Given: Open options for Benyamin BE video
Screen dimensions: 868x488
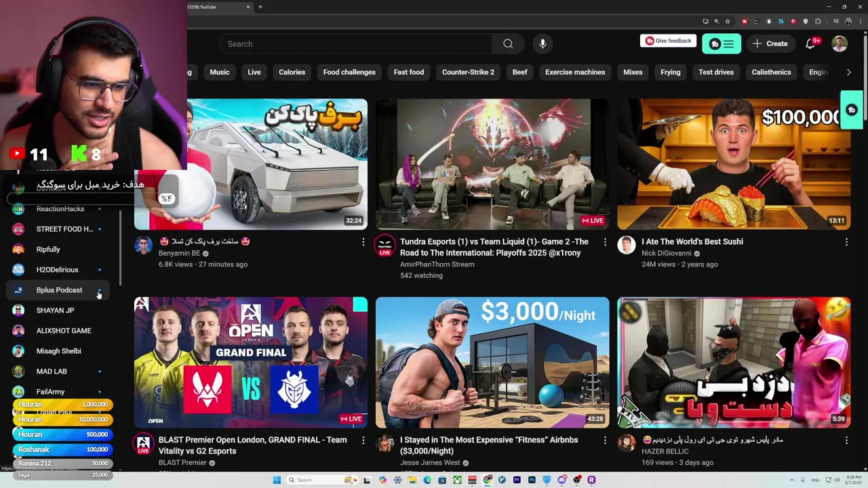Looking at the screenshot, I should (x=363, y=242).
